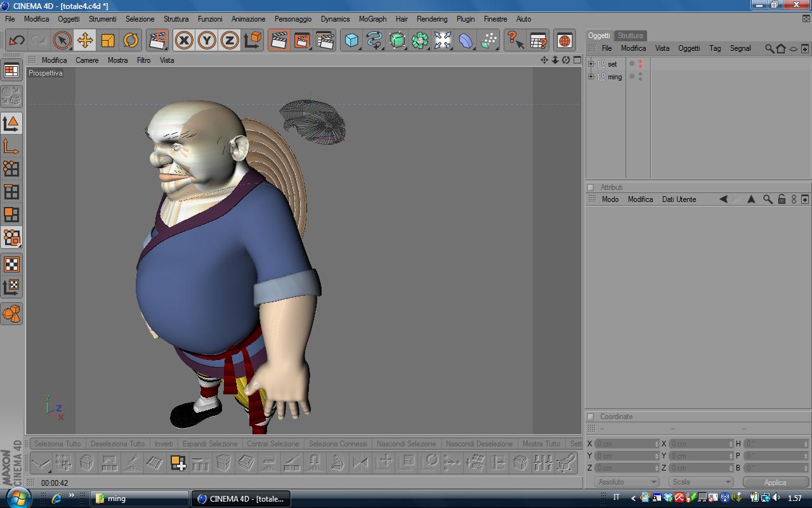
Task: Click Seleziona Tutto command
Action: tap(58, 444)
